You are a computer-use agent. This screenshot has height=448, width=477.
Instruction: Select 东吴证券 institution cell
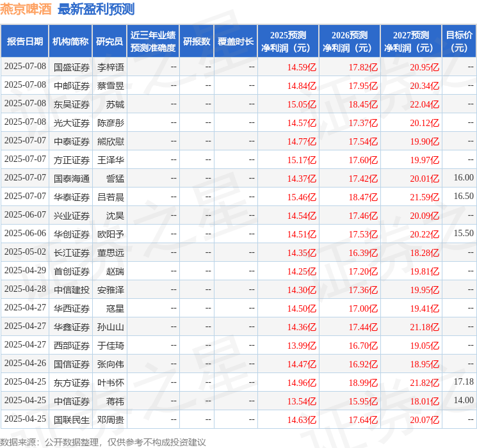[x=72, y=104]
